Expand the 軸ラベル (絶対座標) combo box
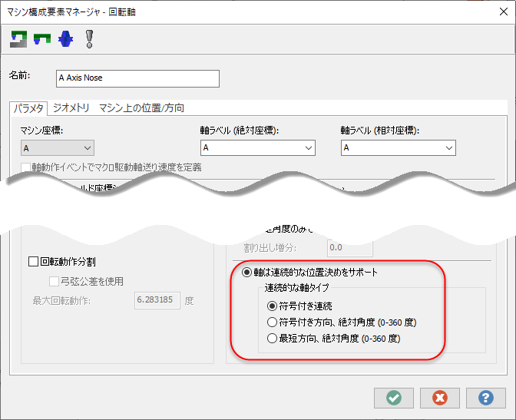The width and height of the screenshot is (516, 420). pos(258,147)
